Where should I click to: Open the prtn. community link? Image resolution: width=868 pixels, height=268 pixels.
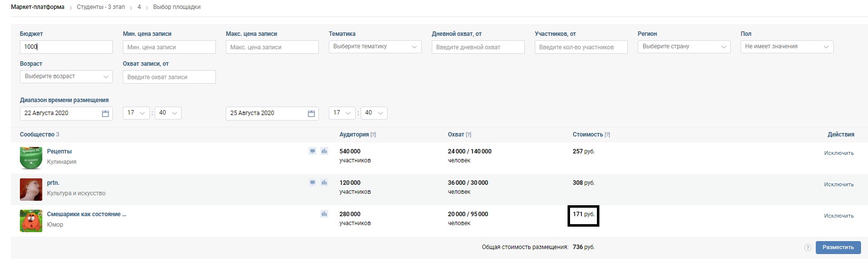click(53, 183)
